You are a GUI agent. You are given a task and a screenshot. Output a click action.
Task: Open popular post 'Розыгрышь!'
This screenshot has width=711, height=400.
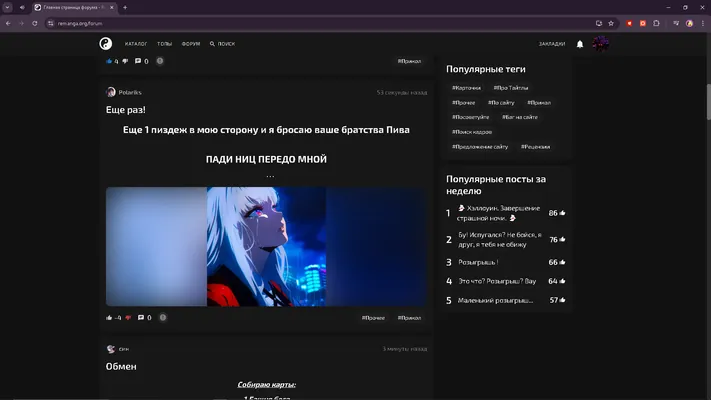click(x=478, y=262)
